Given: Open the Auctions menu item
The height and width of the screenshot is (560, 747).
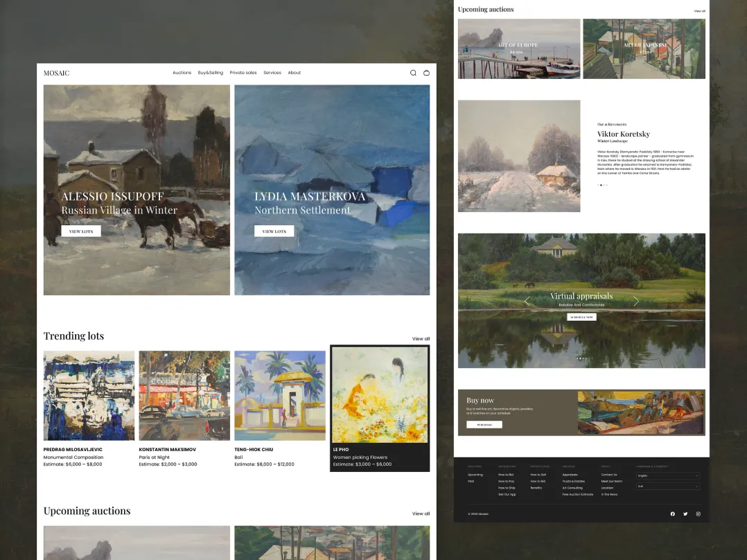Looking at the screenshot, I should pyautogui.click(x=182, y=72).
